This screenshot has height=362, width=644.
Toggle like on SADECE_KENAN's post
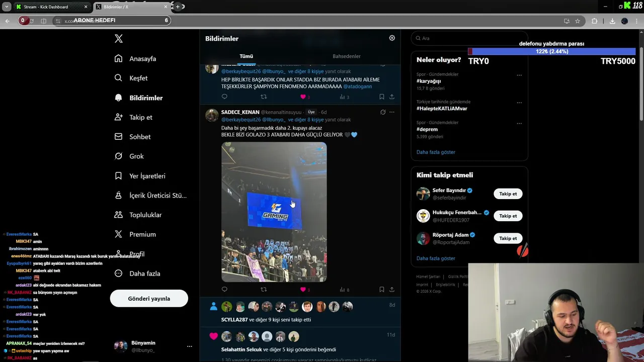point(303,290)
